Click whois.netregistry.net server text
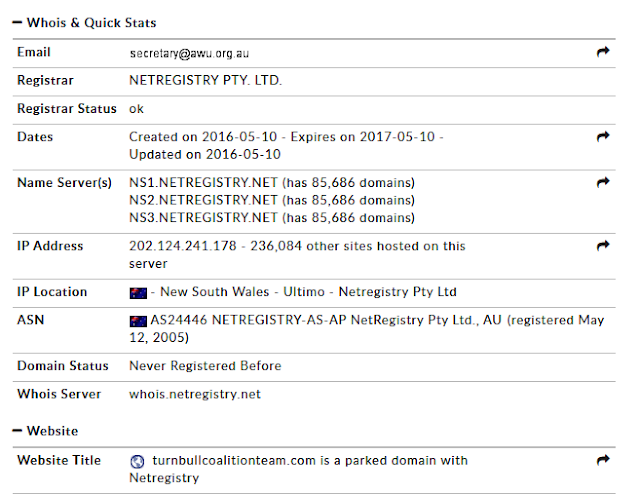The height and width of the screenshot is (494, 640). 195,394
